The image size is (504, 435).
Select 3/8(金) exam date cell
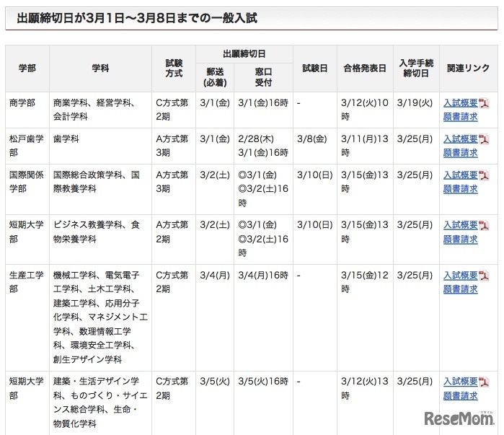(315, 146)
